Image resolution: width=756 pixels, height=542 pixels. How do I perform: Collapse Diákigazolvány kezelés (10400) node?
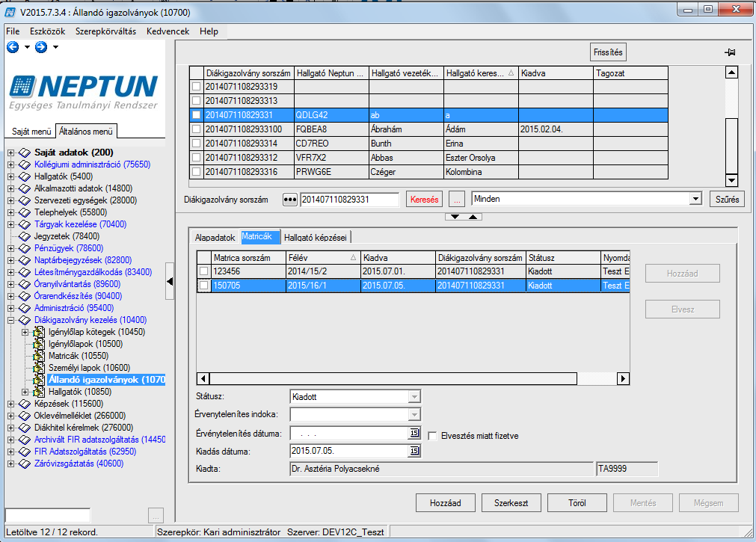coord(10,320)
